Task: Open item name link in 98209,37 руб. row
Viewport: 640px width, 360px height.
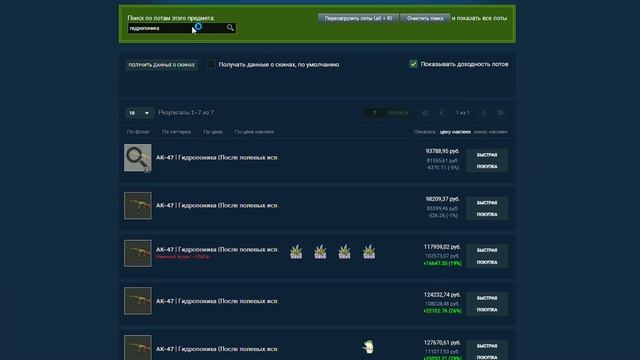Action: (x=218, y=205)
